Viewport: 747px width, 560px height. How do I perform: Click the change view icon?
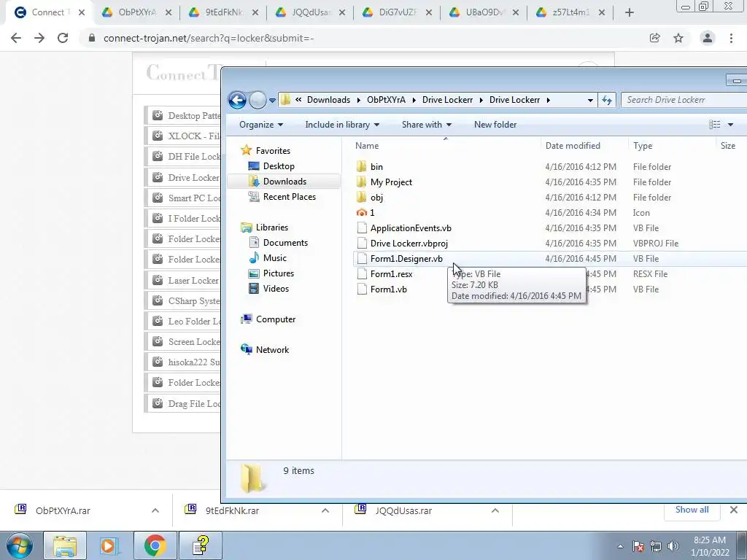click(715, 125)
